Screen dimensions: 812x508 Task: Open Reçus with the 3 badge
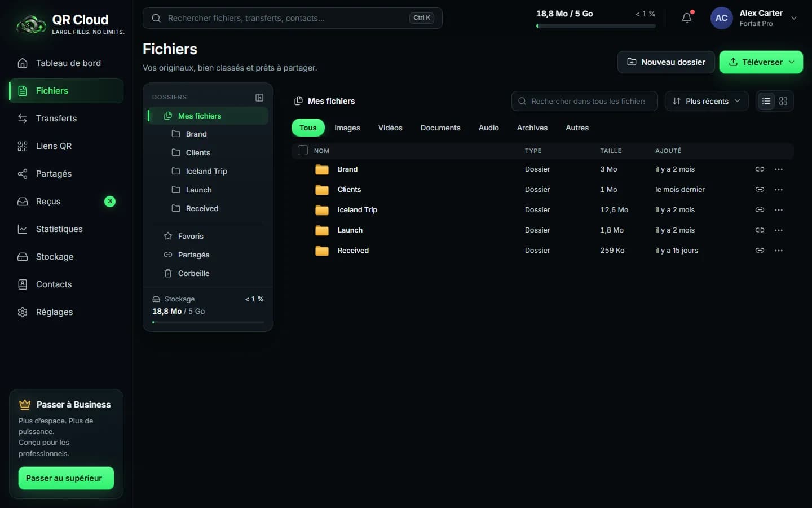[x=66, y=202]
